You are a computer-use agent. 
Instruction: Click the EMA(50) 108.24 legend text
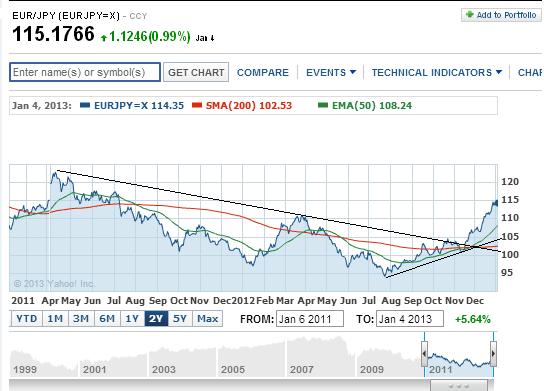pos(372,105)
